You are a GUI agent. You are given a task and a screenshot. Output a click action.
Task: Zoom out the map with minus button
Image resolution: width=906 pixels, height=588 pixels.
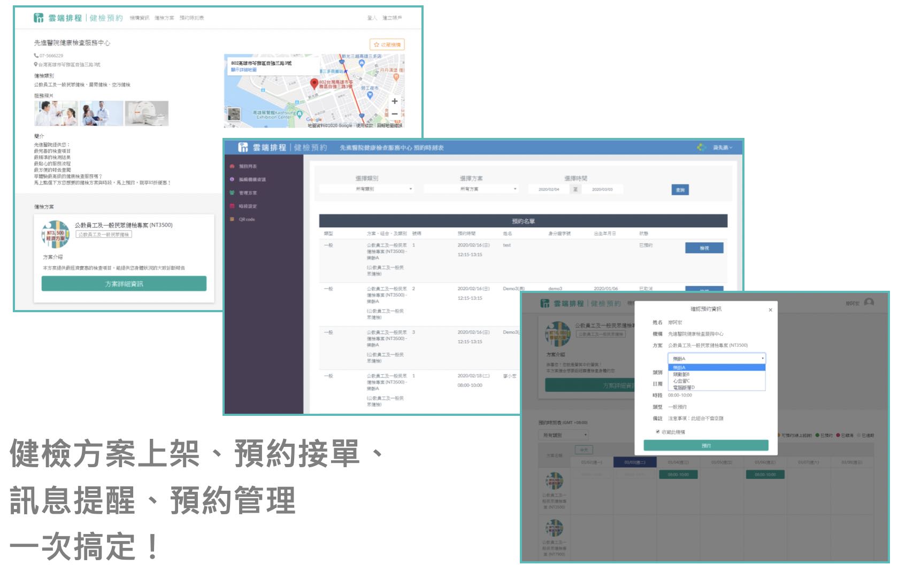[394, 114]
